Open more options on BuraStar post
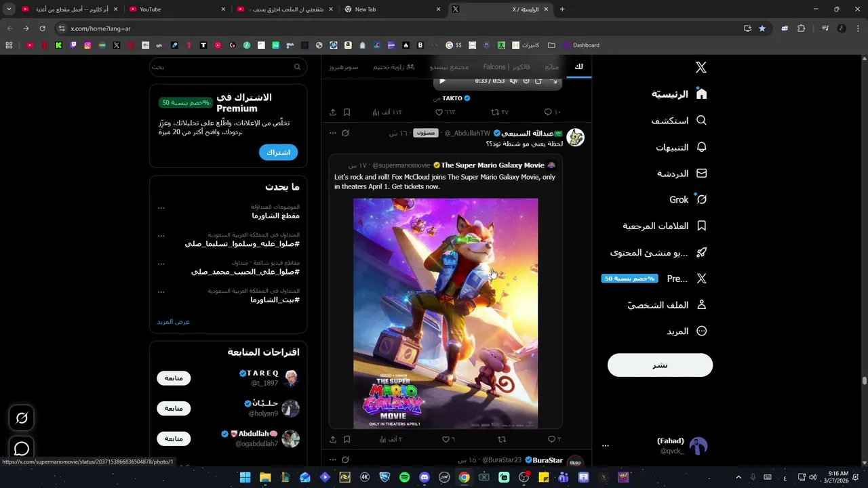The width and height of the screenshot is (868, 488). [x=333, y=460]
